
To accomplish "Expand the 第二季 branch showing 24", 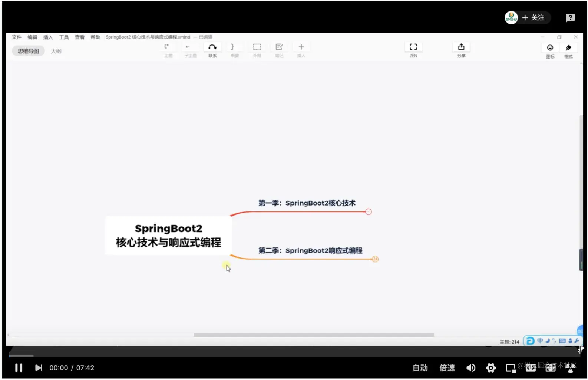I will [375, 259].
